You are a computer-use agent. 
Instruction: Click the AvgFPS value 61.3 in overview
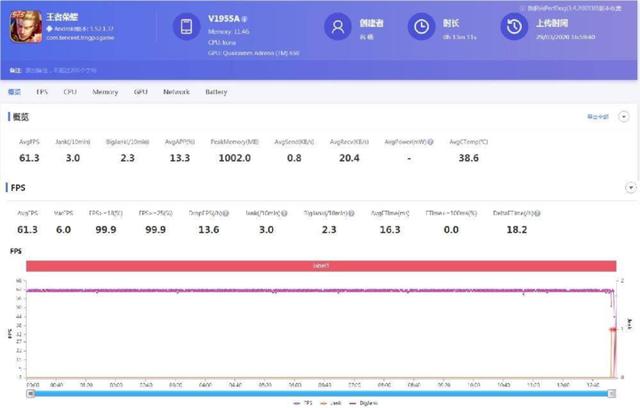tap(29, 158)
